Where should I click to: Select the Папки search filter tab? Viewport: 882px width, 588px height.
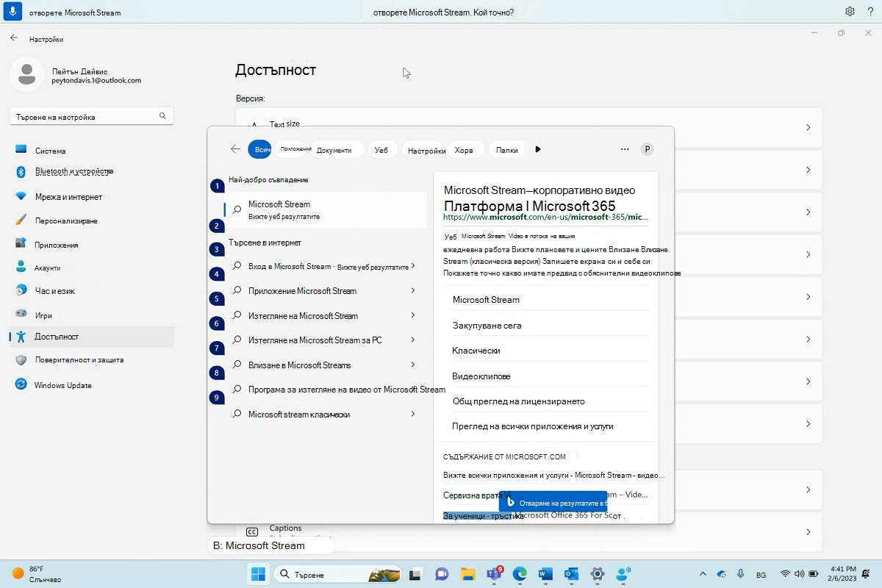coord(507,149)
